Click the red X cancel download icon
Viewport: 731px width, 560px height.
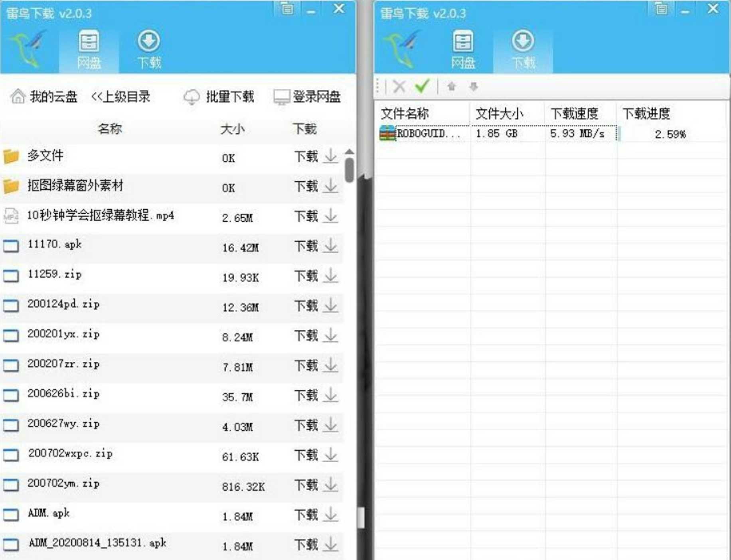399,86
